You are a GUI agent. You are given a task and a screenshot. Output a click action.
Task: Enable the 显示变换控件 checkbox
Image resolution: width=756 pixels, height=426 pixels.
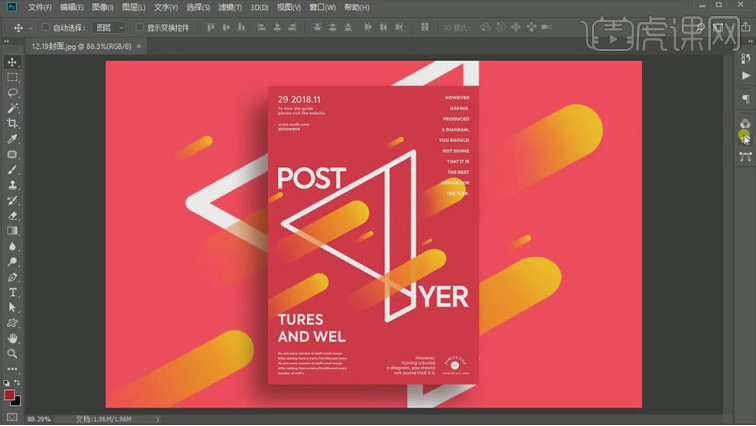point(139,27)
